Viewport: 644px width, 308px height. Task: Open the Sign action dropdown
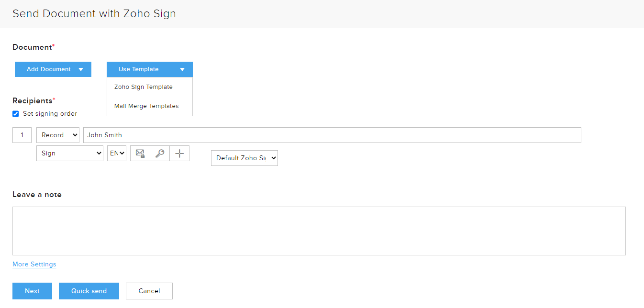coord(70,153)
